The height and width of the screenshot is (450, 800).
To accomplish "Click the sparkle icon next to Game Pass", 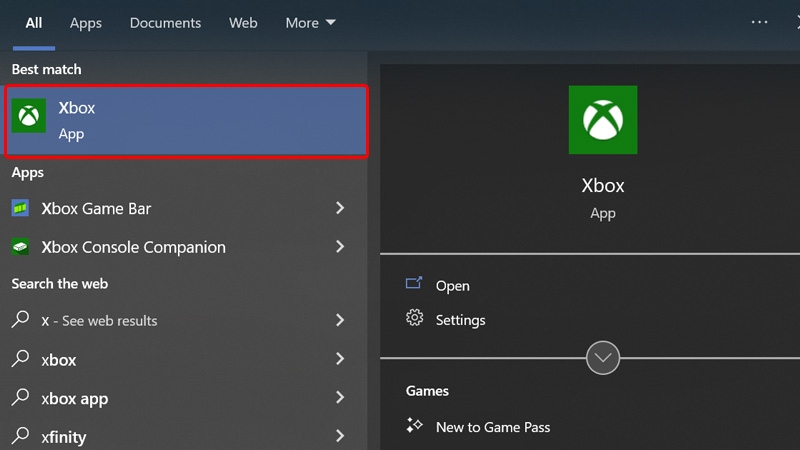I will [414, 425].
